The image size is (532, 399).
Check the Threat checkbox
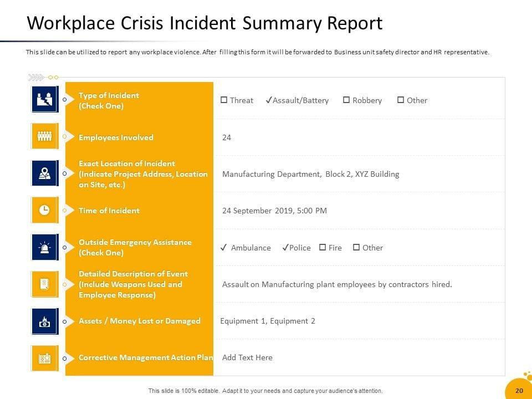224,100
